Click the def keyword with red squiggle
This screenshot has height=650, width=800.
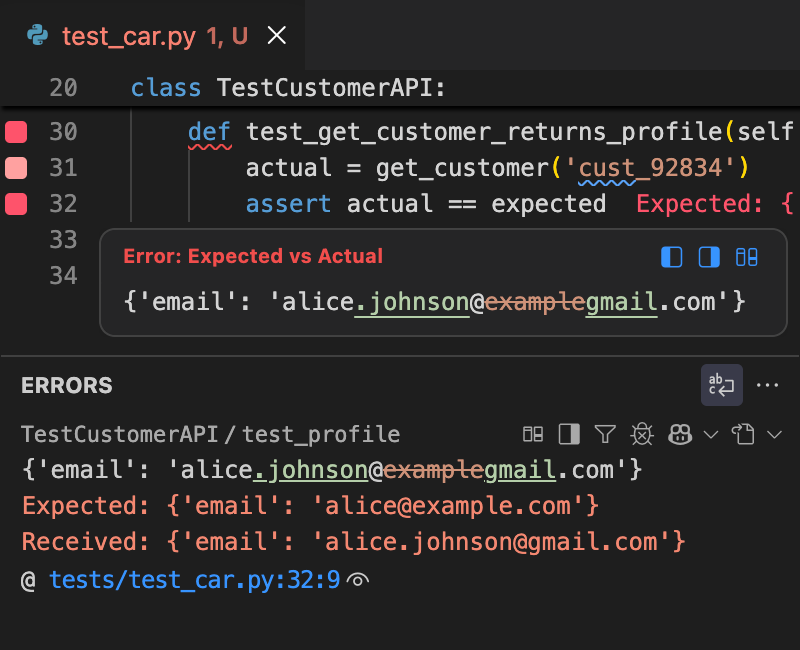pyautogui.click(x=209, y=132)
